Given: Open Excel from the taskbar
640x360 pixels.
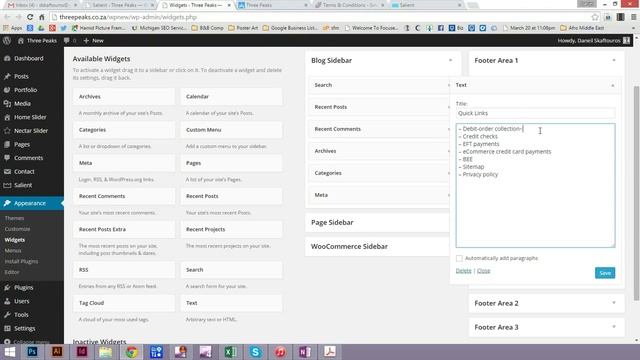Looking at the screenshot, I should click(230, 351).
